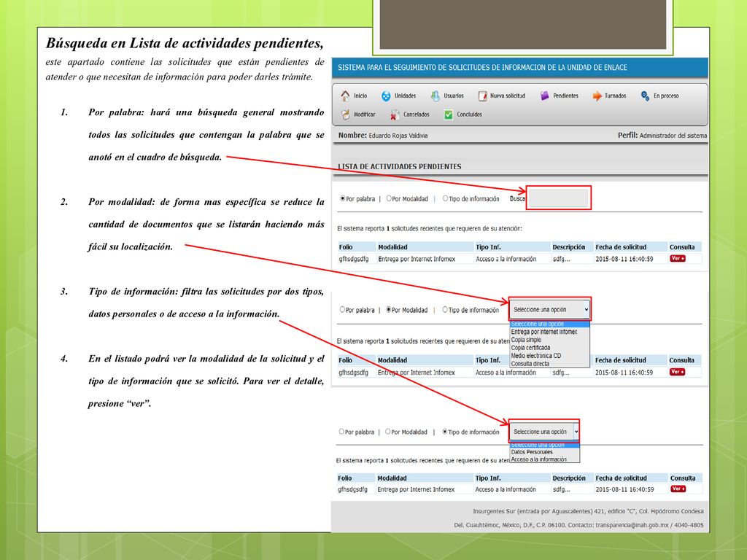Click the Nombre: Eduardo Rojas Valdivia text
Screen dimensions: 747x560
pyautogui.click(x=383, y=135)
